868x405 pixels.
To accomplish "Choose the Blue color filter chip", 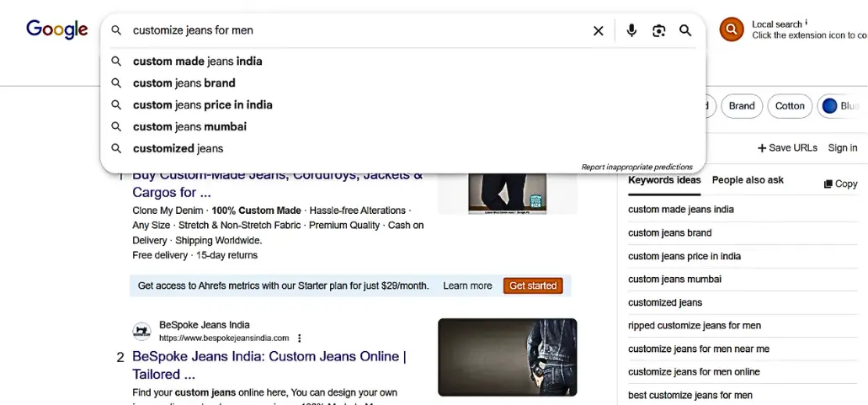I will 843,106.
